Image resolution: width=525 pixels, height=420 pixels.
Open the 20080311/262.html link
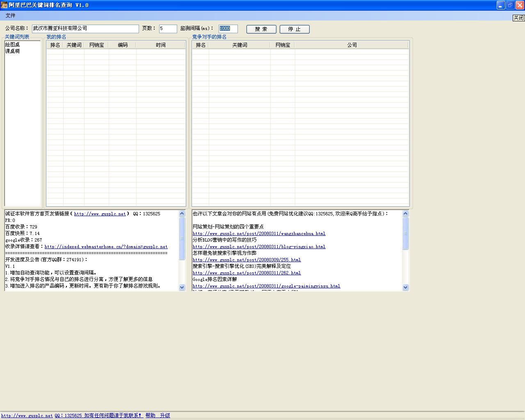[x=247, y=273]
